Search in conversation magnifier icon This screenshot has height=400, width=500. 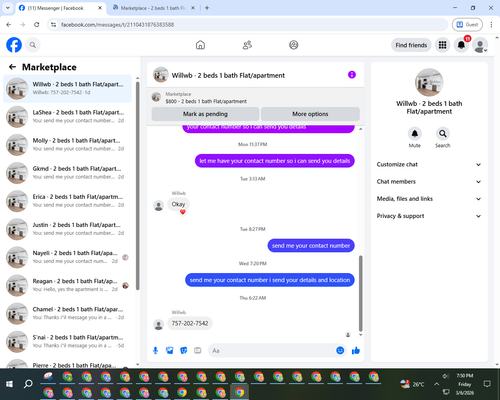coord(443,134)
